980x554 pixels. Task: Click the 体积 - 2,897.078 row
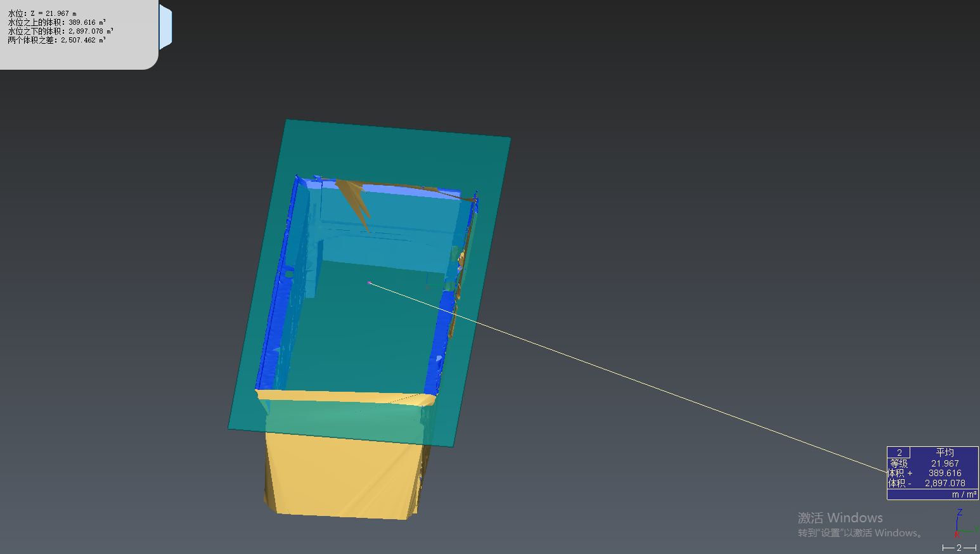click(932, 483)
